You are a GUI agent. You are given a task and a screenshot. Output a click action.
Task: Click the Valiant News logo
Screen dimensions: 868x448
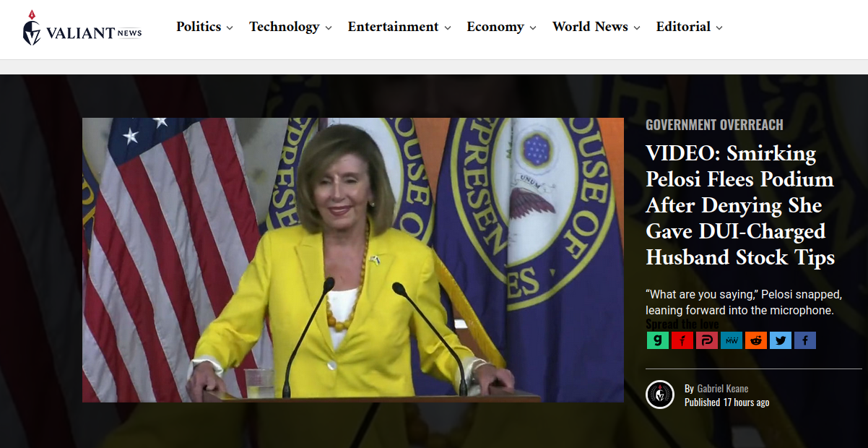(82, 29)
